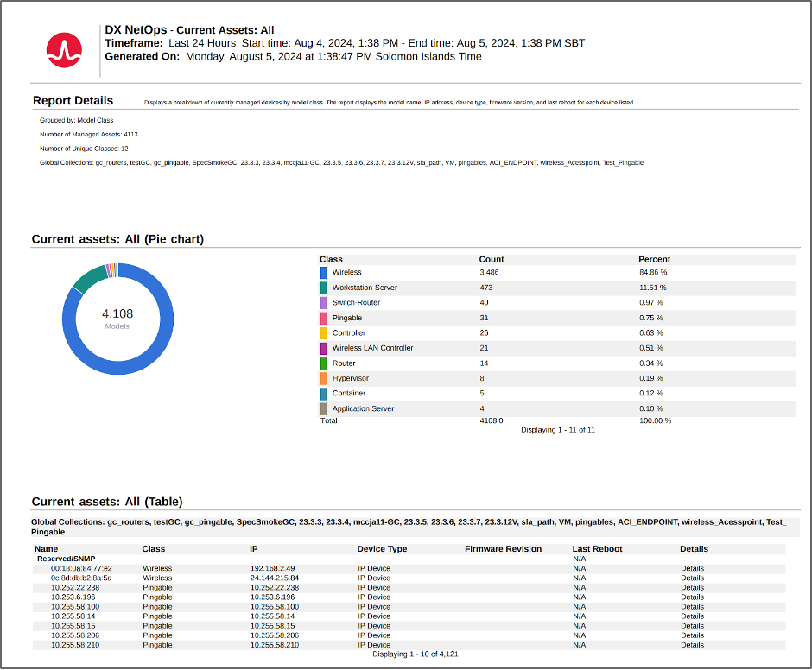Open Details for device 10.252.22.238
The height and width of the screenshot is (670, 812).
point(692,587)
